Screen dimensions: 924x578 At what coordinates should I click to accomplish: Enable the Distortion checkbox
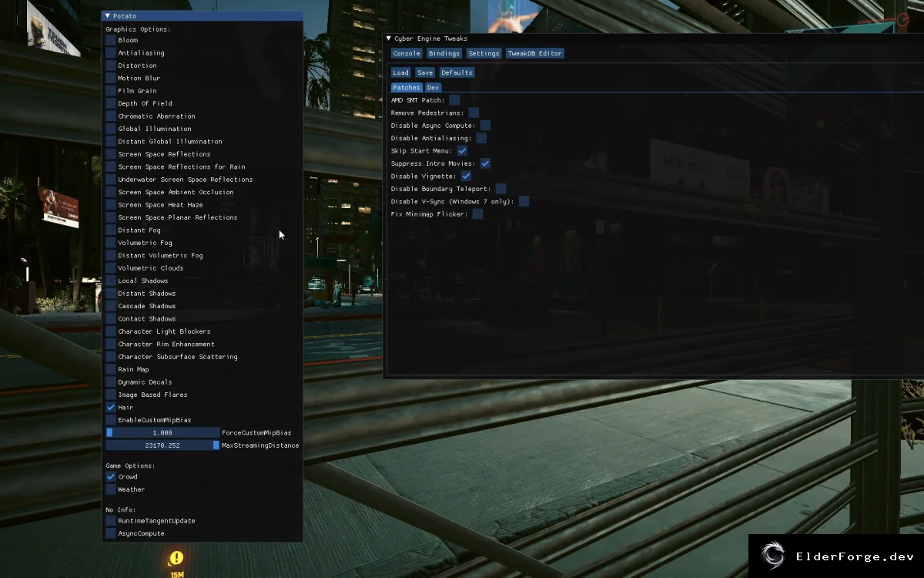tap(111, 66)
